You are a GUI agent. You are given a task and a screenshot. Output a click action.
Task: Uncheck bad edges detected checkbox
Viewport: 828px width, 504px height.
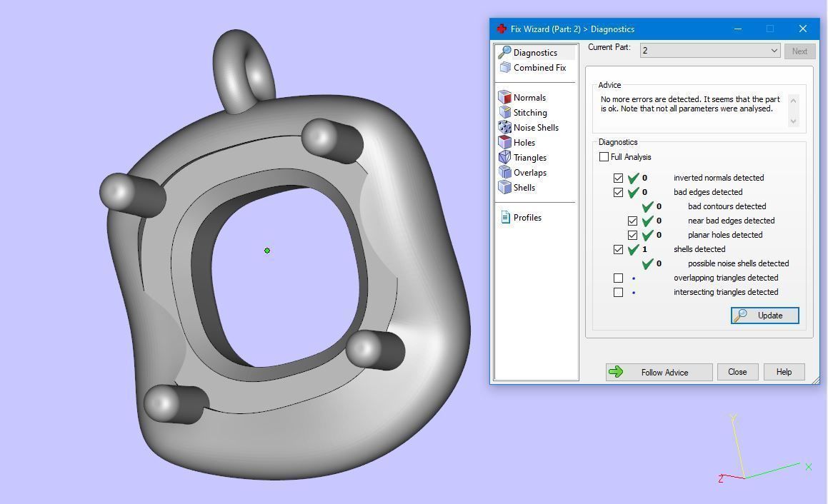pyautogui.click(x=619, y=192)
